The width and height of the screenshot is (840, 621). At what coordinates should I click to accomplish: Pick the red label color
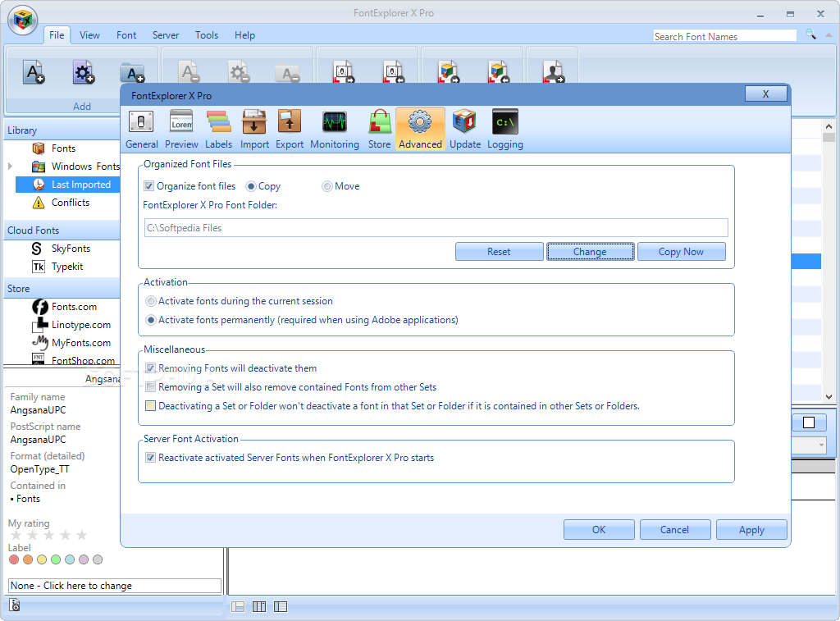pos(14,559)
